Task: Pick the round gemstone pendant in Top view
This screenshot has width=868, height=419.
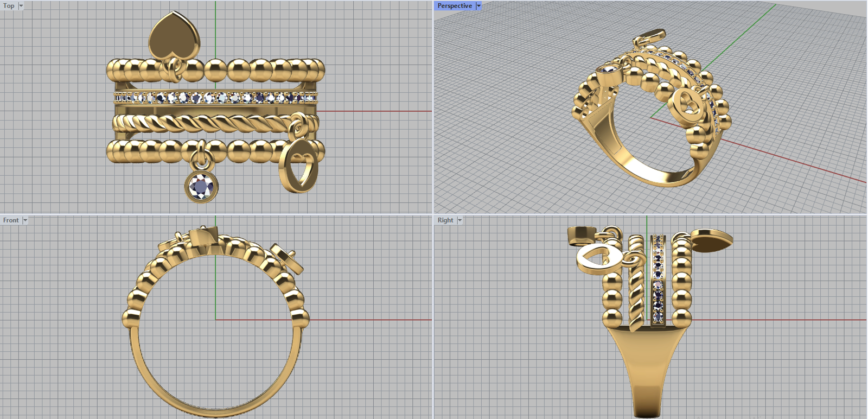Action: 202,187
